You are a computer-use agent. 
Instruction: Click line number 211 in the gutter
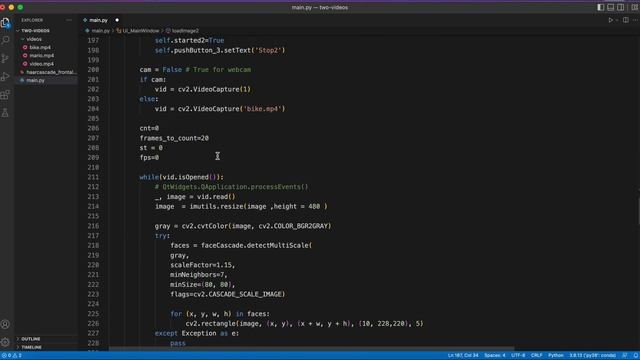click(93, 177)
